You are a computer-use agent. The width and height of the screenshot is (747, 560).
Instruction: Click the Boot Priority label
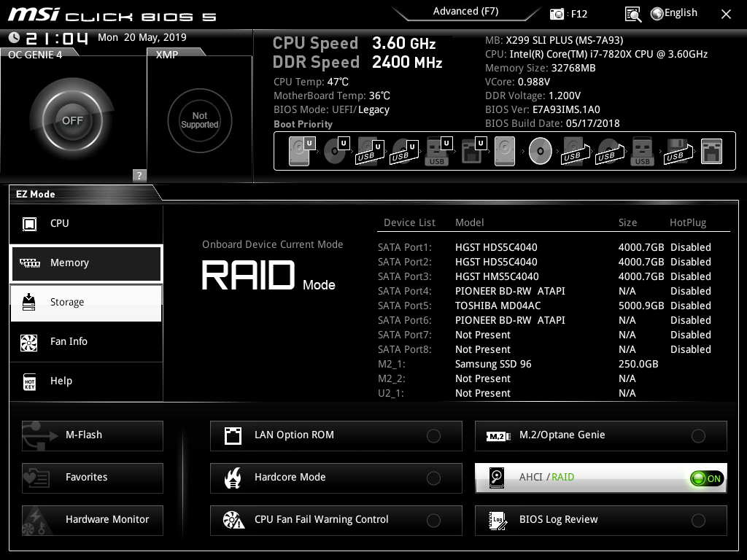click(x=303, y=124)
